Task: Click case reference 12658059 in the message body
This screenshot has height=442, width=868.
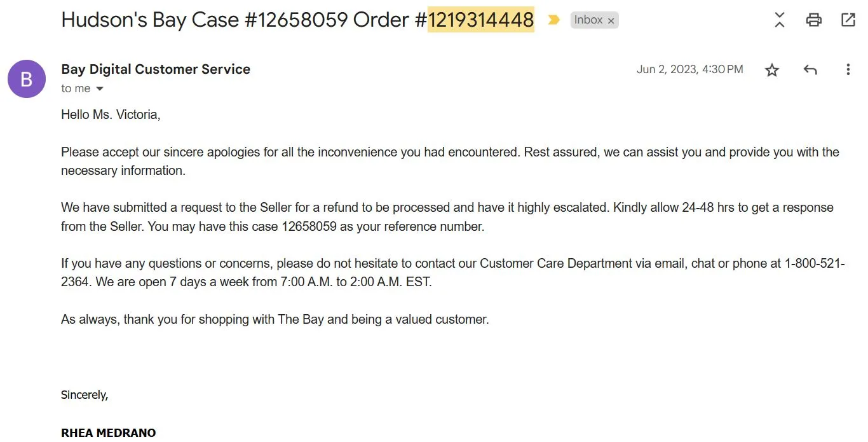Action: pyautogui.click(x=309, y=226)
